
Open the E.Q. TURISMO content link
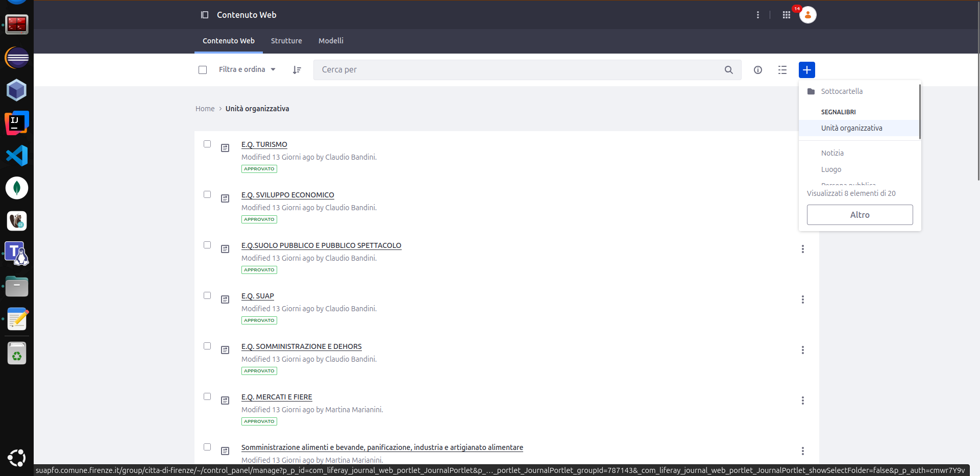tap(264, 144)
